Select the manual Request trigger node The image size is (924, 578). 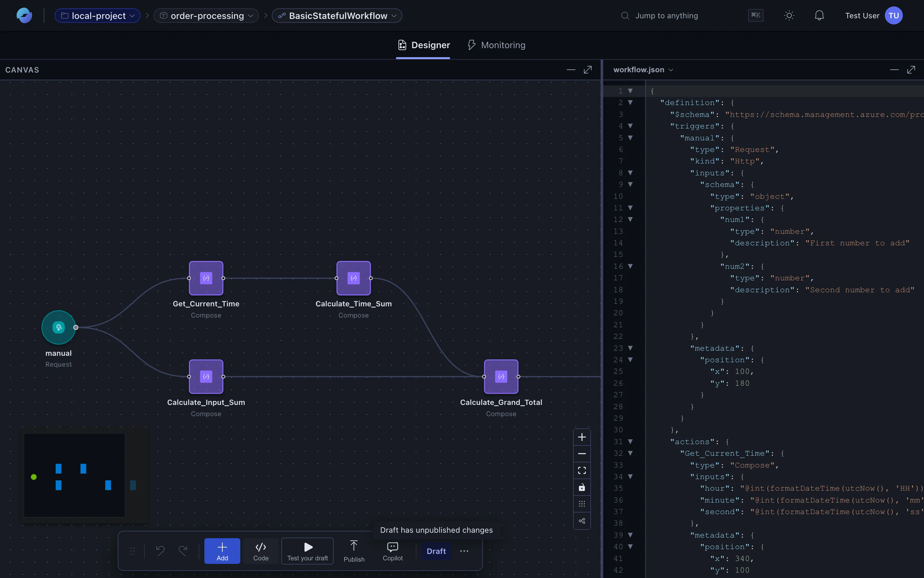58,327
